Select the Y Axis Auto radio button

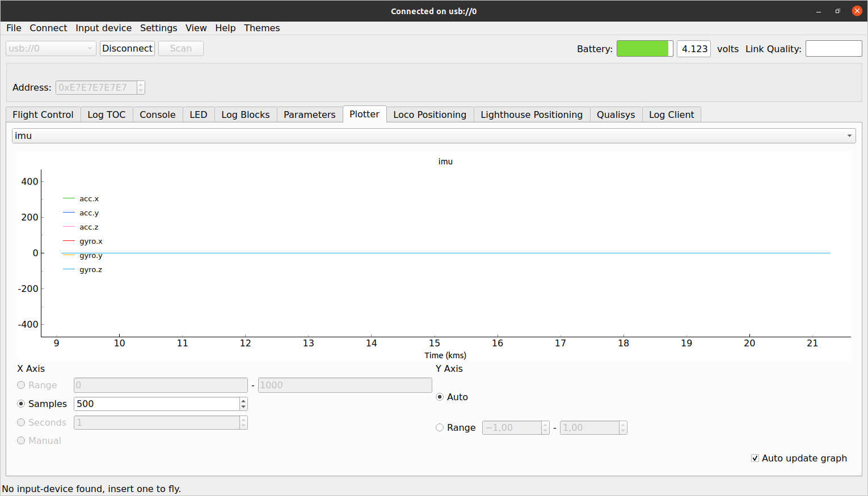(x=440, y=397)
